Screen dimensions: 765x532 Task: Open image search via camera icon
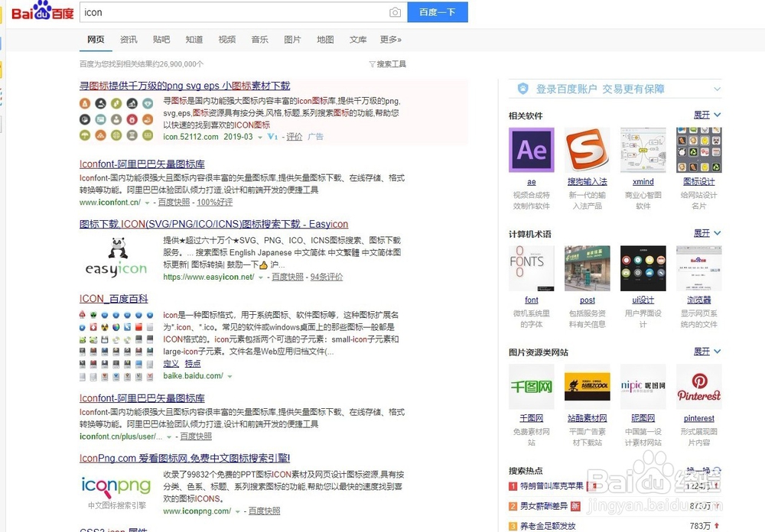(395, 13)
